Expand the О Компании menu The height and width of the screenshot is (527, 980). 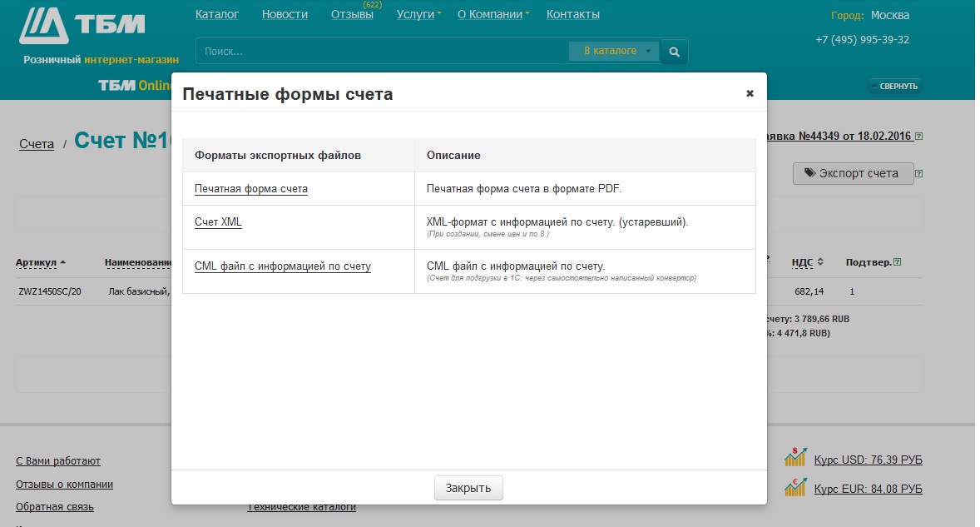point(493,14)
